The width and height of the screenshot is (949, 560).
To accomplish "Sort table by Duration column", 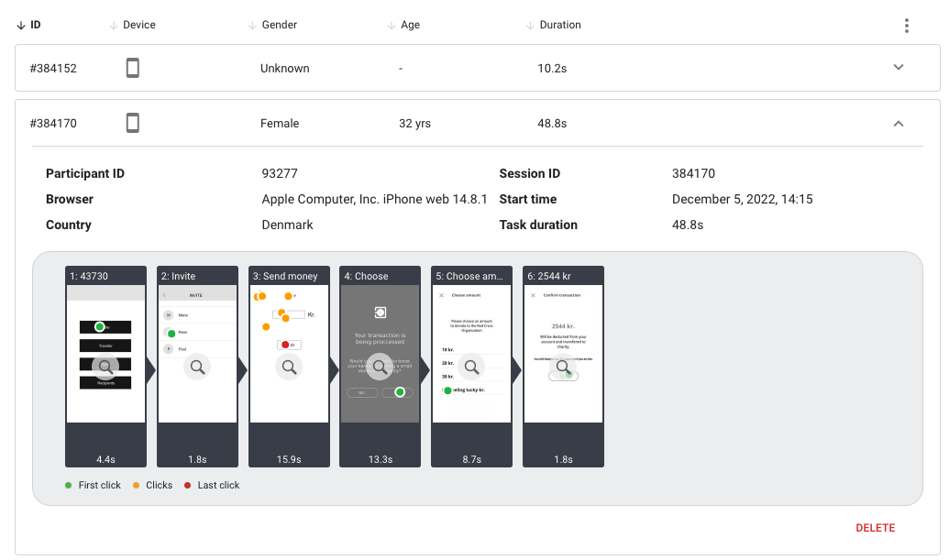I will (x=553, y=25).
